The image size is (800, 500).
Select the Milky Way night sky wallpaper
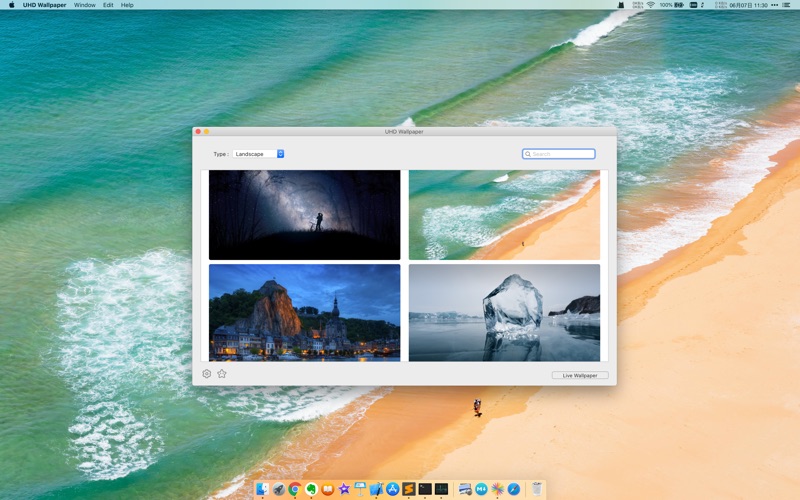point(304,214)
